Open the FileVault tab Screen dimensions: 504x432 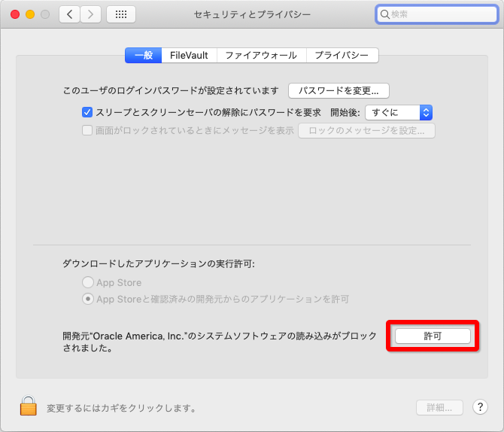[189, 56]
